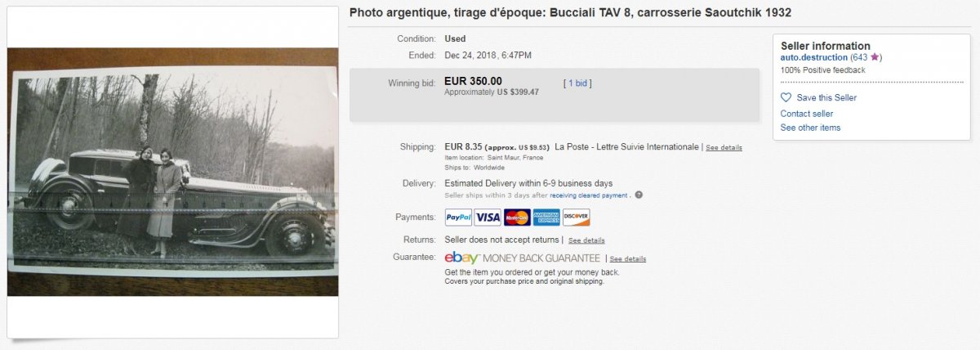Click the VISA card icon
Viewport: 980px width, 350px height.
pos(488,218)
